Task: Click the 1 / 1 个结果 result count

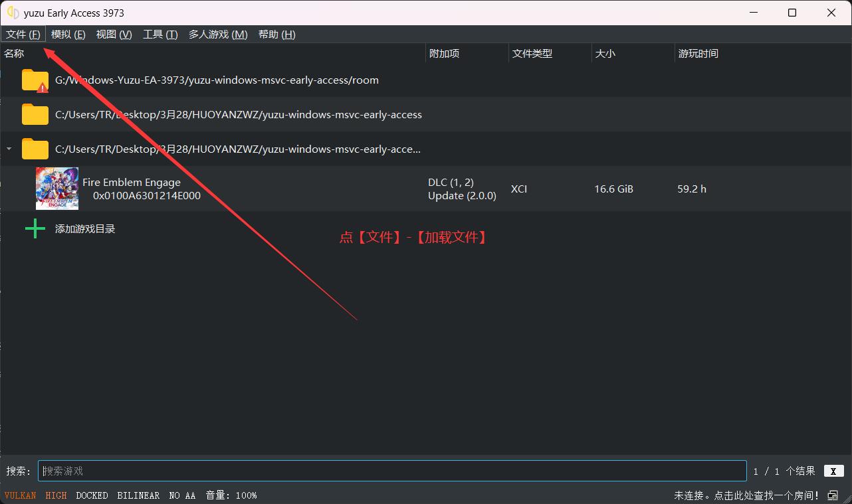Action: coord(784,471)
